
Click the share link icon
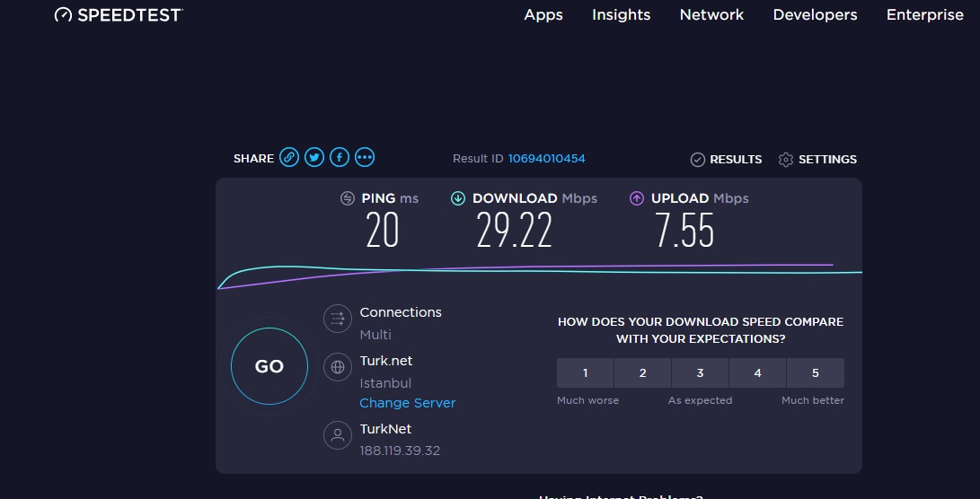pos(288,158)
